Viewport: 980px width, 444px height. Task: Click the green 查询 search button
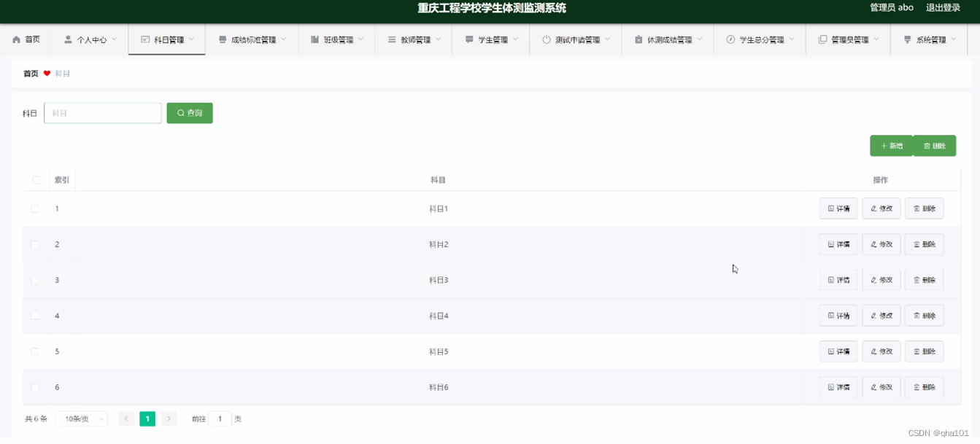[x=190, y=113]
